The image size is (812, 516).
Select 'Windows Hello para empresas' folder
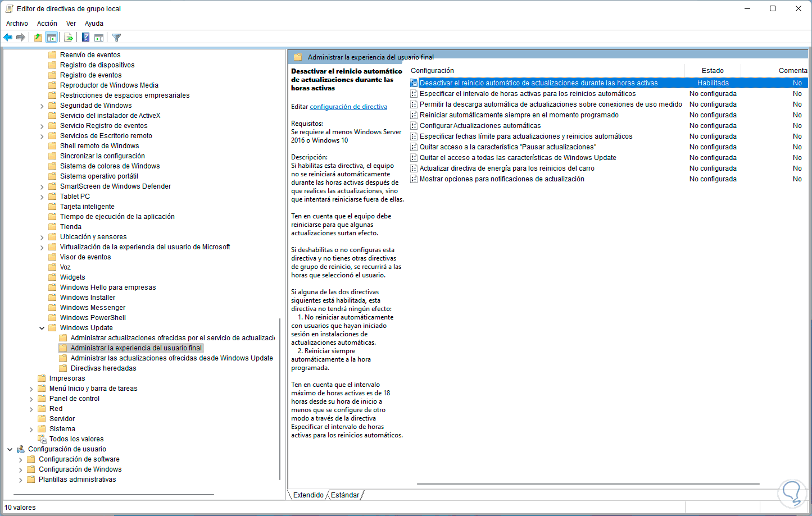pos(108,287)
